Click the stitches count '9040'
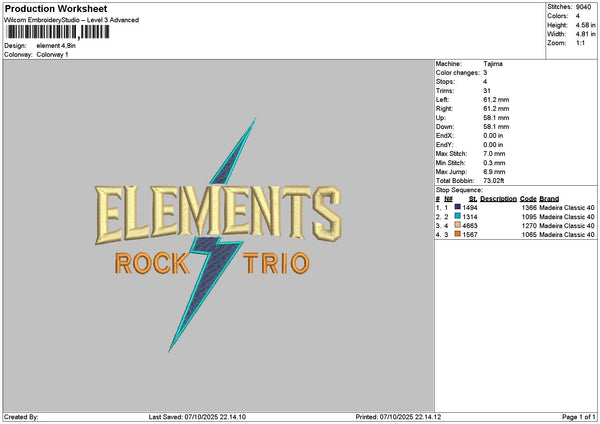Viewport: 600px width, 424px height. (x=584, y=7)
